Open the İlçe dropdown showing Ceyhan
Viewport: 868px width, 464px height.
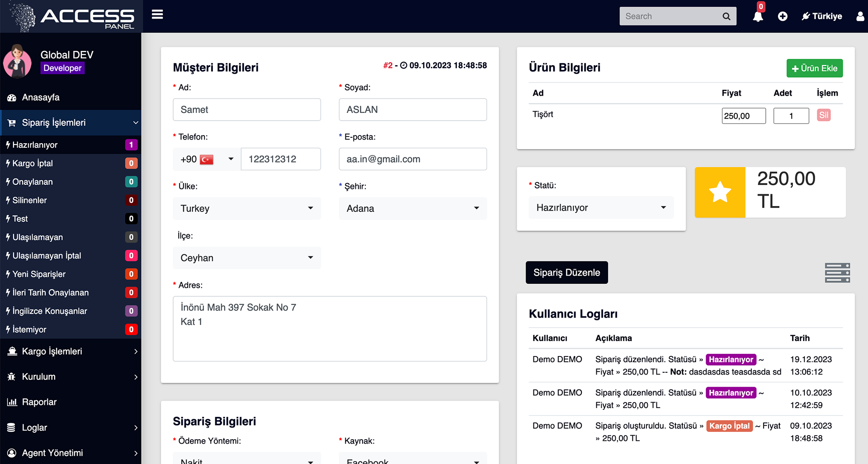pyautogui.click(x=247, y=258)
